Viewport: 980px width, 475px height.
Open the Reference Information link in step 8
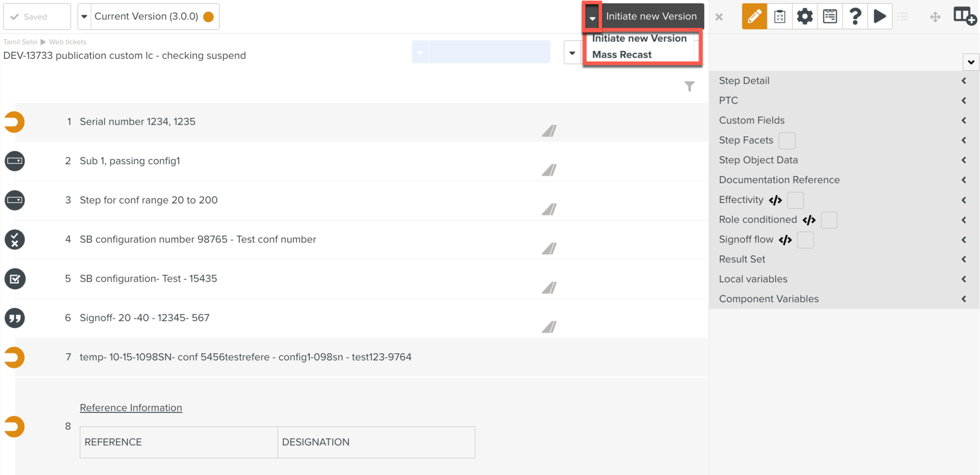point(131,408)
